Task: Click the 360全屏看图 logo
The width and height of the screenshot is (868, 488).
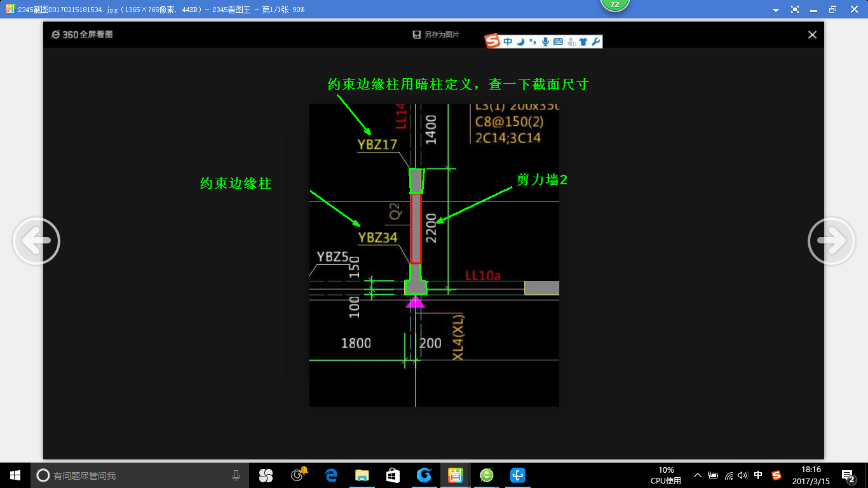Action: pyautogui.click(x=82, y=34)
